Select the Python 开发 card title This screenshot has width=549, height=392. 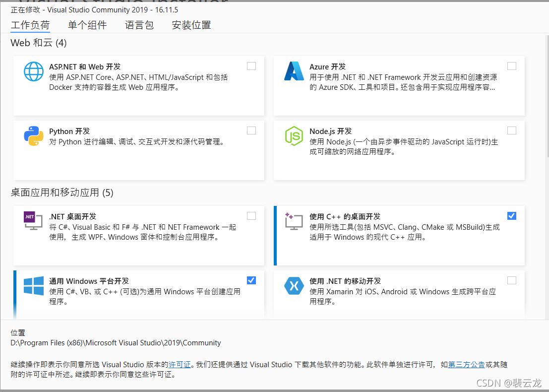pos(69,131)
